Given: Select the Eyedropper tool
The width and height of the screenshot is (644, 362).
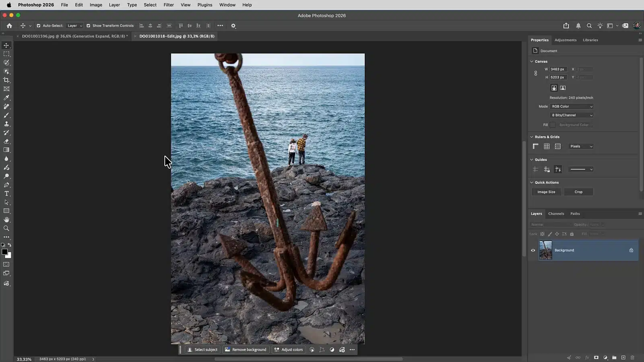Looking at the screenshot, I should pos(6,98).
